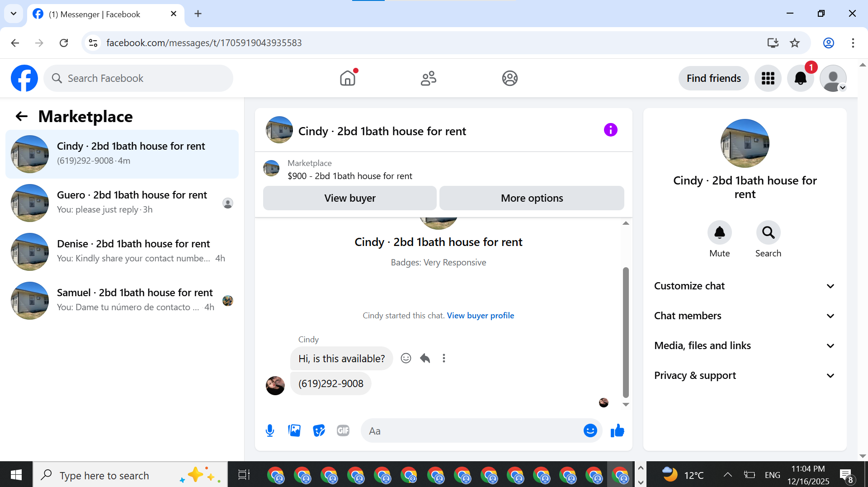Open the weather widget showing 12°C
This screenshot has width=868, height=487.
683,475
